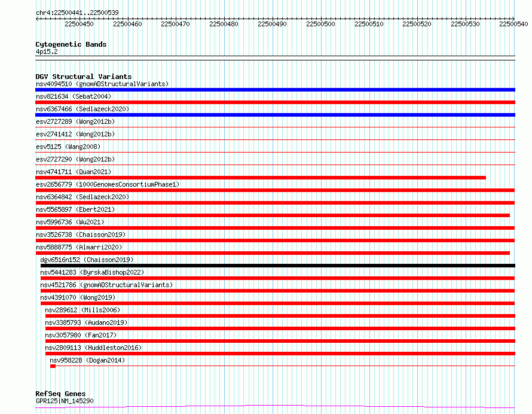
Task: Select the esv2727289 (Wong2012b) label
Action: (x=75, y=121)
